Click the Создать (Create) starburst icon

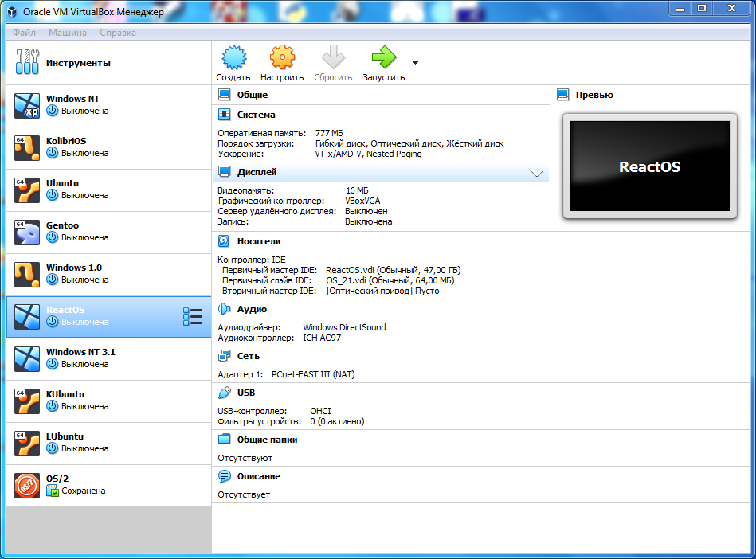(234, 58)
